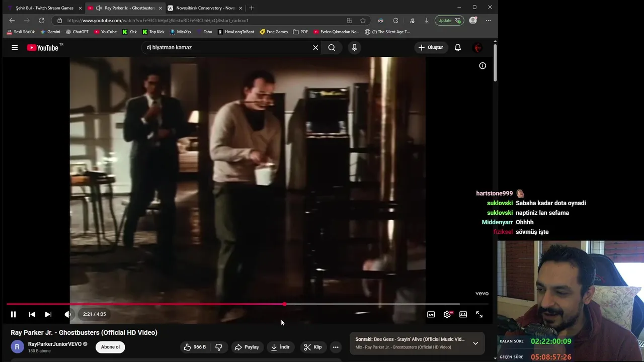Create a clip with Klip button

click(x=313, y=347)
